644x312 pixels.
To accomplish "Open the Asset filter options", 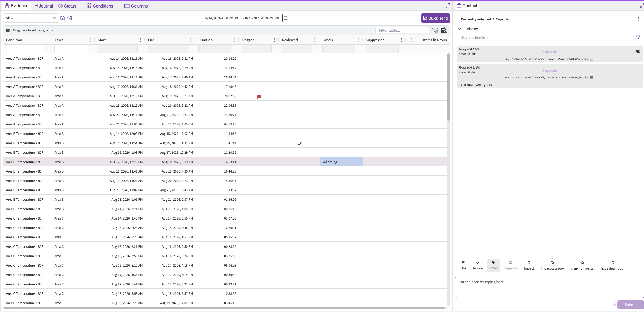I will [x=90, y=49].
